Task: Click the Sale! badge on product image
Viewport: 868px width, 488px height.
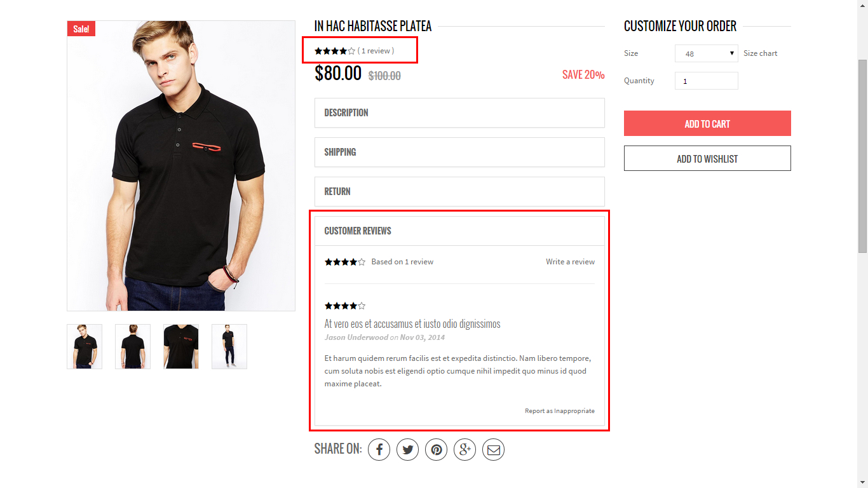Action: 81,29
